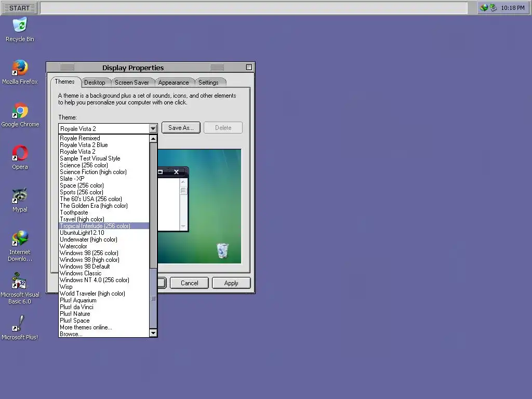Open the Appearance tab
The height and width of the screenshot is (399, 532).
pos(174,83)
